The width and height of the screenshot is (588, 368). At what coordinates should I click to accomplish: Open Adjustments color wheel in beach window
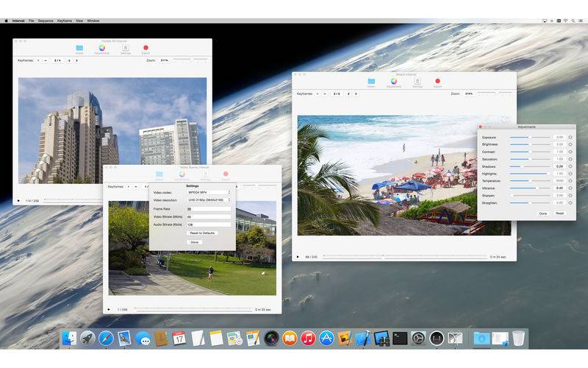pyautogui.click(x=394, y=81)
